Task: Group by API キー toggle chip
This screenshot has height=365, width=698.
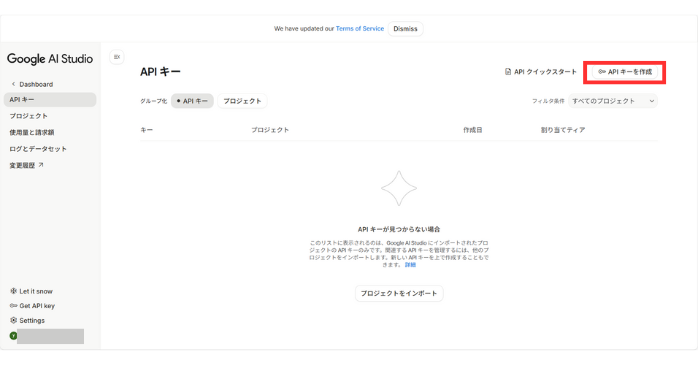Action: tap(192, 101)
